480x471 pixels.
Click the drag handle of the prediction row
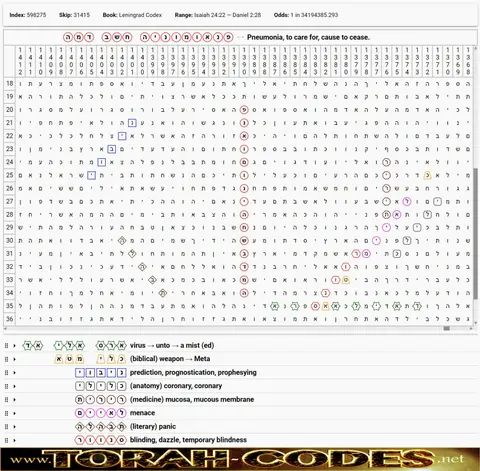[x=6, y=373]
